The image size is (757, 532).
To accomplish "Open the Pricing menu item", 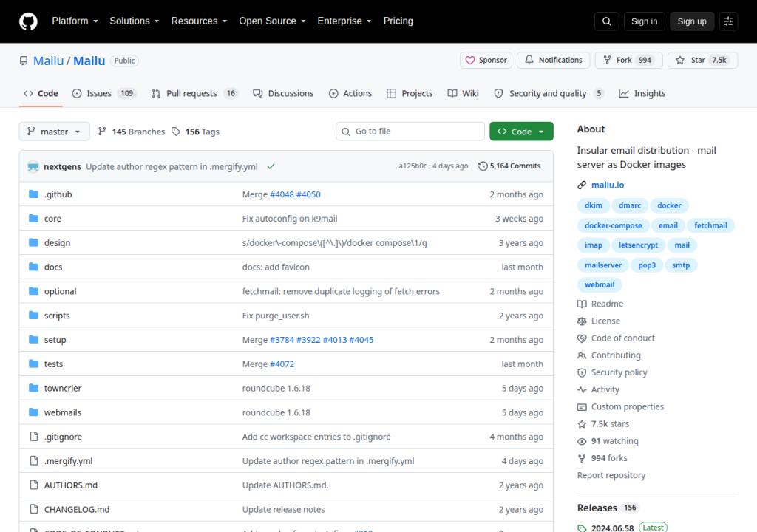I will click(x=398, y=21).
